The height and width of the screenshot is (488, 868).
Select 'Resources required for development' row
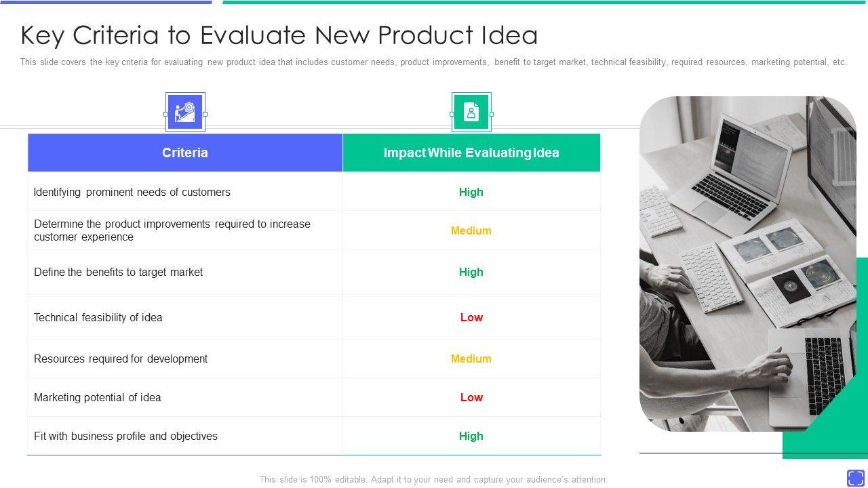[x=121, y=359]
